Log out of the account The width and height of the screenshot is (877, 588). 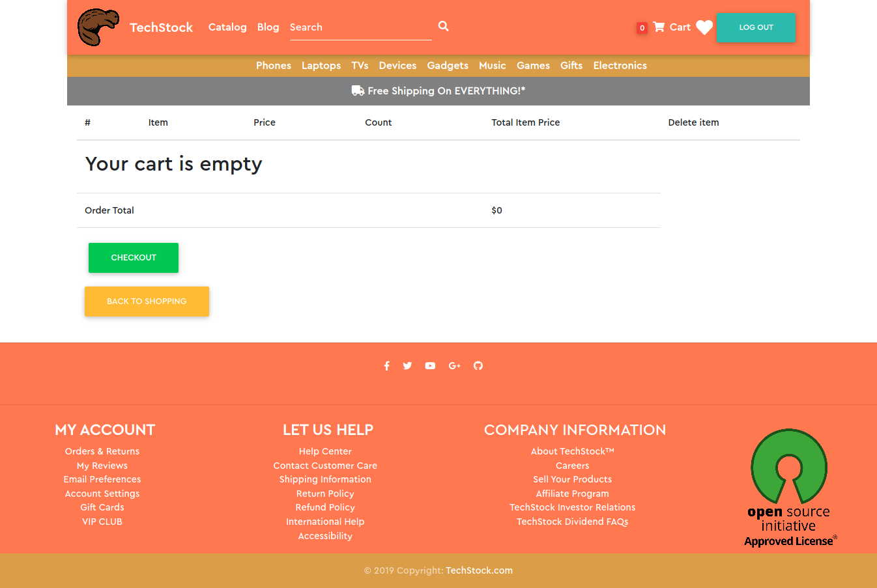pyautogui.click(x=756, y=27)
